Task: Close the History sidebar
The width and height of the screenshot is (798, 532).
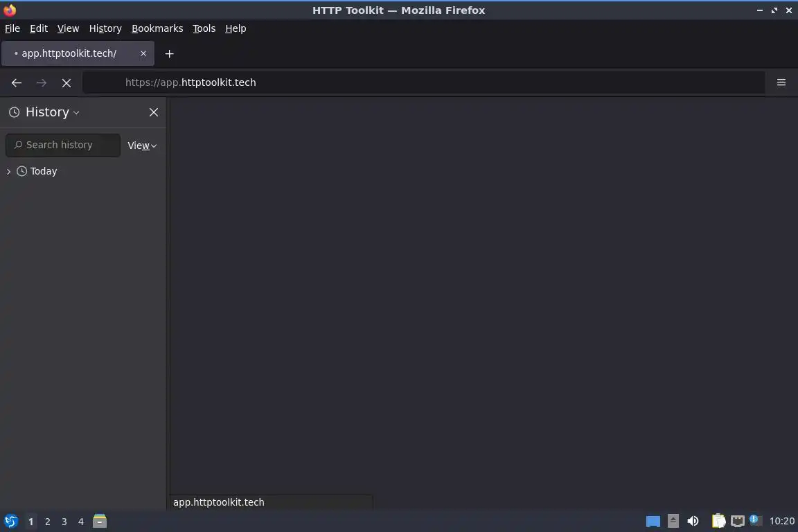Action: (154, 112)
